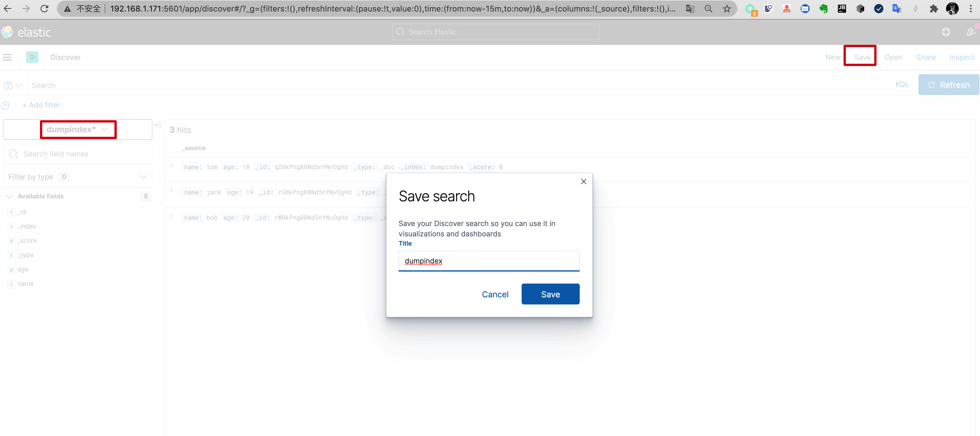
Task: Open the saved query disk menu
Action: pos(13,86)
